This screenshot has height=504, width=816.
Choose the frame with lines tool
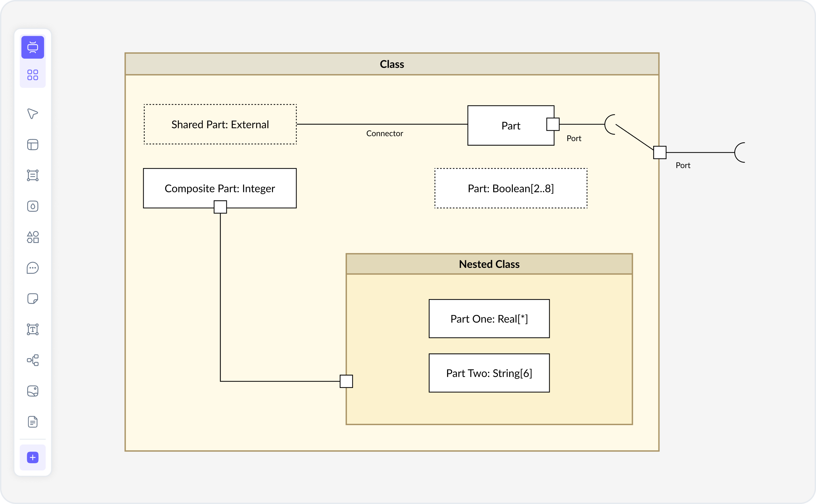[x=33, y=175]
